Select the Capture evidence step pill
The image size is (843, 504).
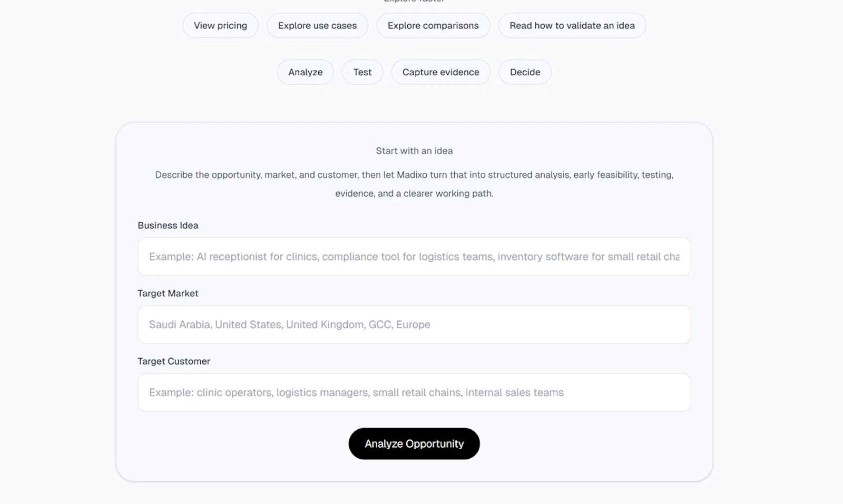point(441,72)
